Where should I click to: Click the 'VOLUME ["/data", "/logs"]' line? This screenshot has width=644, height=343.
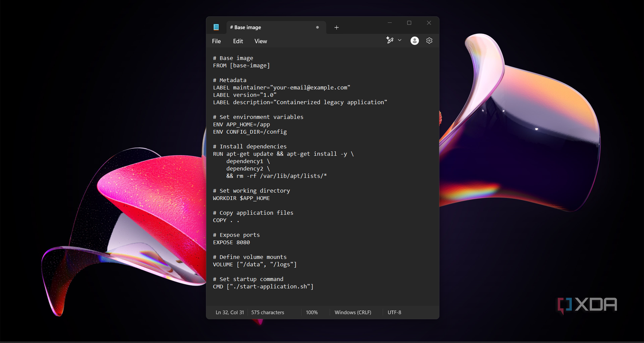(x=255, y=265)
